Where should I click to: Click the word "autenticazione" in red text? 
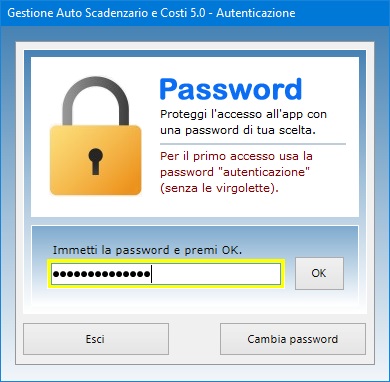coord(263,172)
